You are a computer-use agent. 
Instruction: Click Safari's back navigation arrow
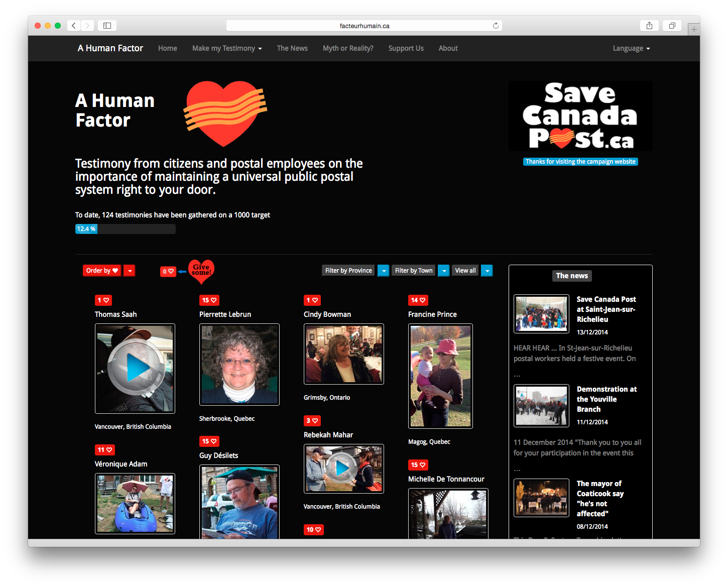point(73,26)
